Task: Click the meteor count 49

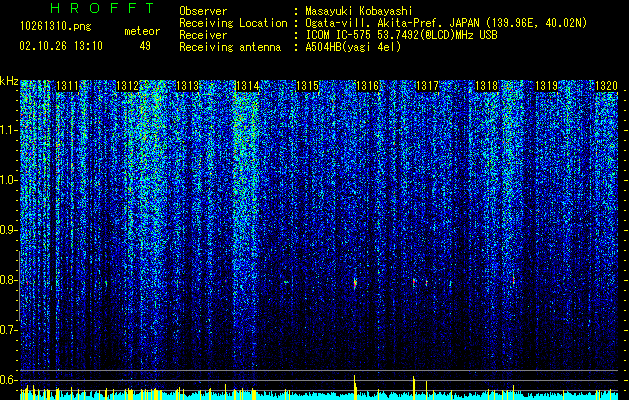Action: pyautogui.click(x=145, y=46)
